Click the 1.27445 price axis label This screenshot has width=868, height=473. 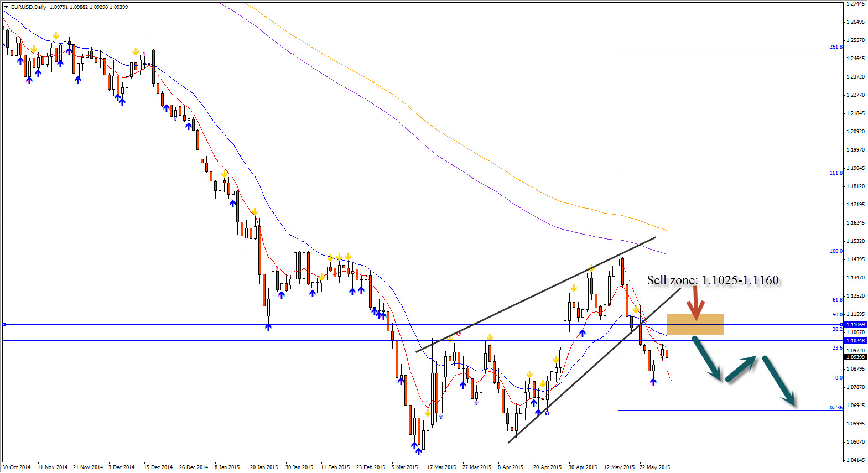coord(856,4)
